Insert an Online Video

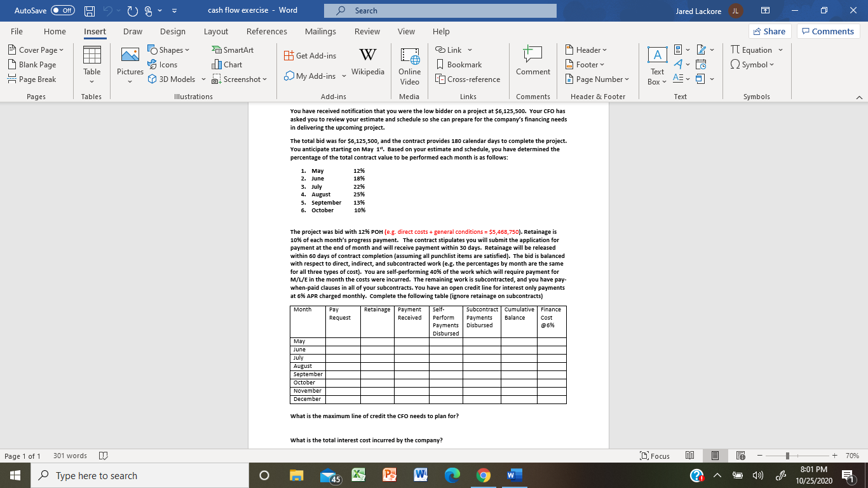click(x=409, y=65)
